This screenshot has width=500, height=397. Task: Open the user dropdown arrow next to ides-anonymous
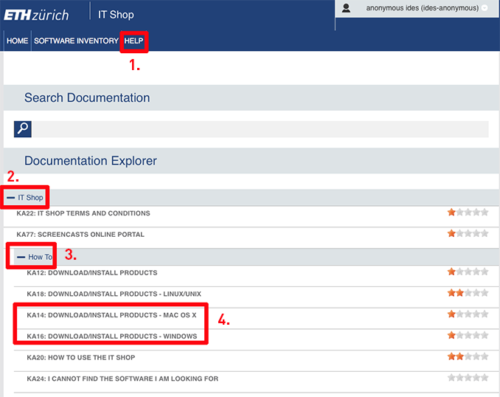coord(484,8)
